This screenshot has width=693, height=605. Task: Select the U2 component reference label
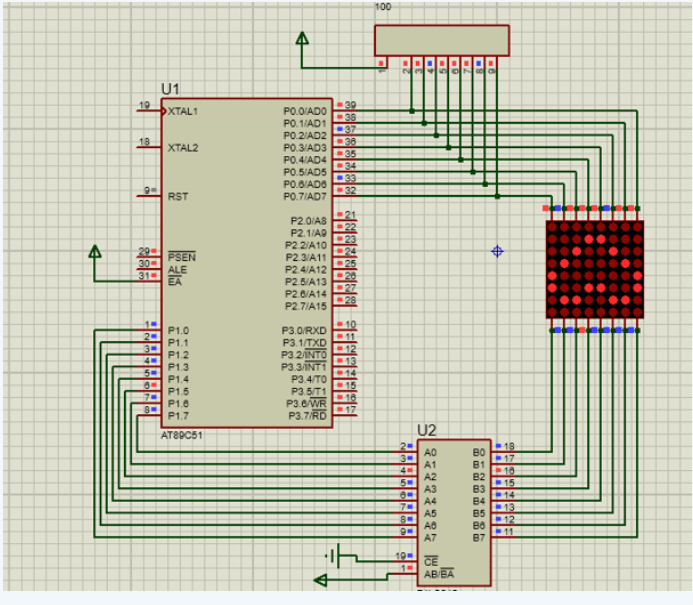426,430
